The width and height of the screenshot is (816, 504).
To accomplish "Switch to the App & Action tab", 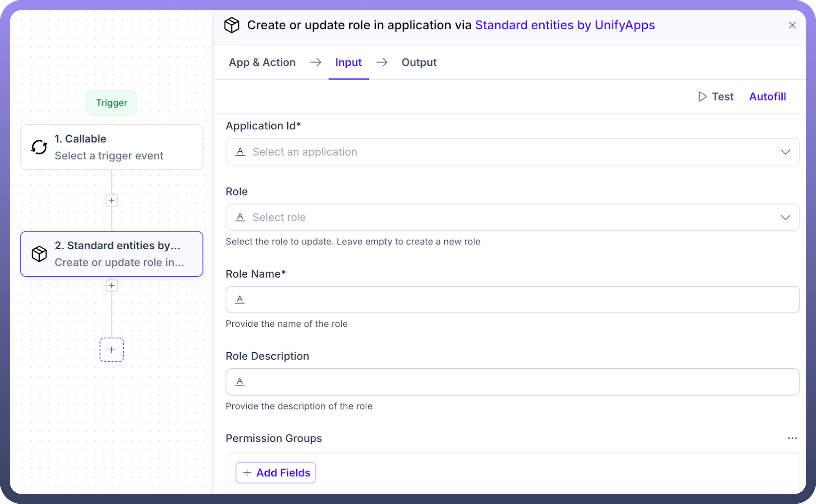I will coord(262,62).
